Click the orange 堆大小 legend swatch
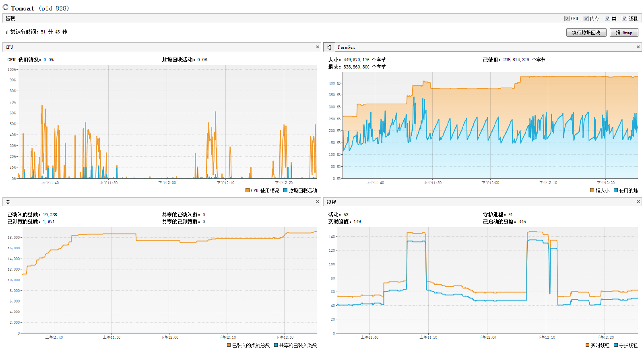644x352 pixels. [x=592, y=190]
